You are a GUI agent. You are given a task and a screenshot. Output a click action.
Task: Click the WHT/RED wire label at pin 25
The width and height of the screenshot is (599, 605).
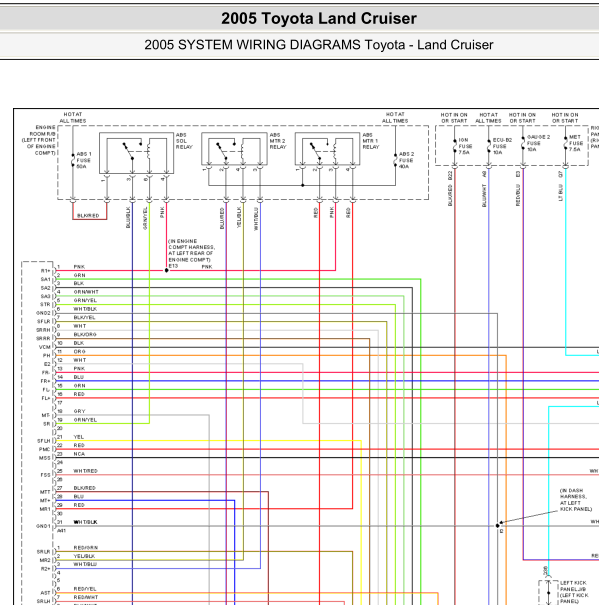click(85, 471)
